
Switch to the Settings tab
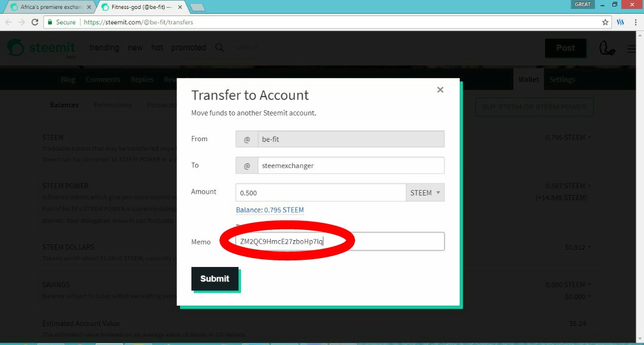(562, 80)
